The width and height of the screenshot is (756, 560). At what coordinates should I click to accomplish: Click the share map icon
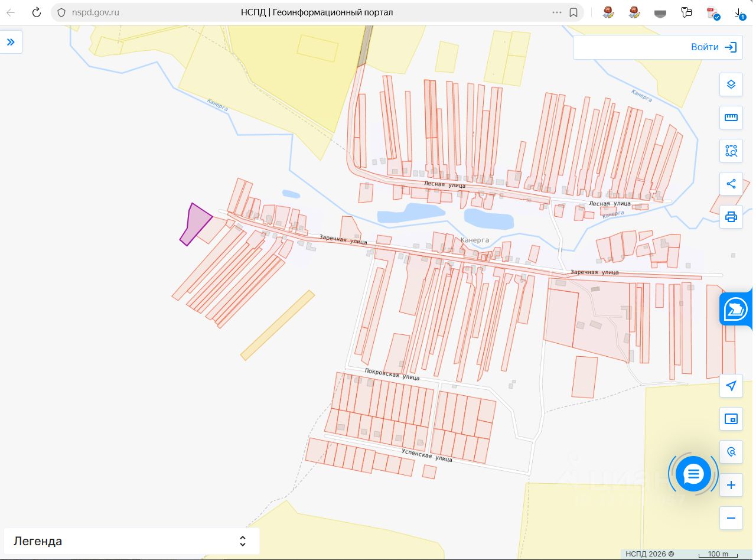pyautogui.click(x=731, y=184)
